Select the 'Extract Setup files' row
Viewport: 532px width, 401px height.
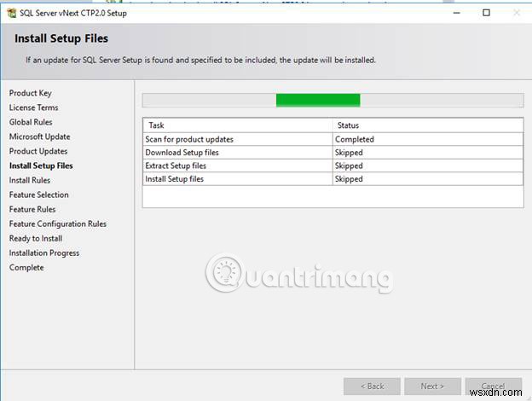point(332,166)
